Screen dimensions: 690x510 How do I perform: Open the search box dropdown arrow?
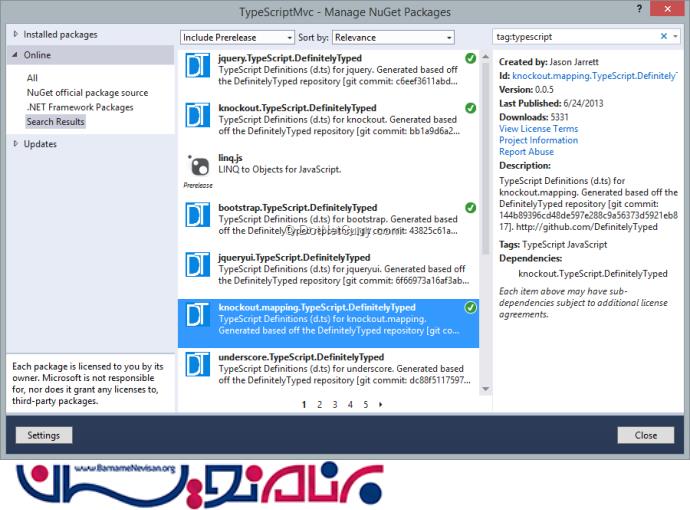click(x=675, y=37)
